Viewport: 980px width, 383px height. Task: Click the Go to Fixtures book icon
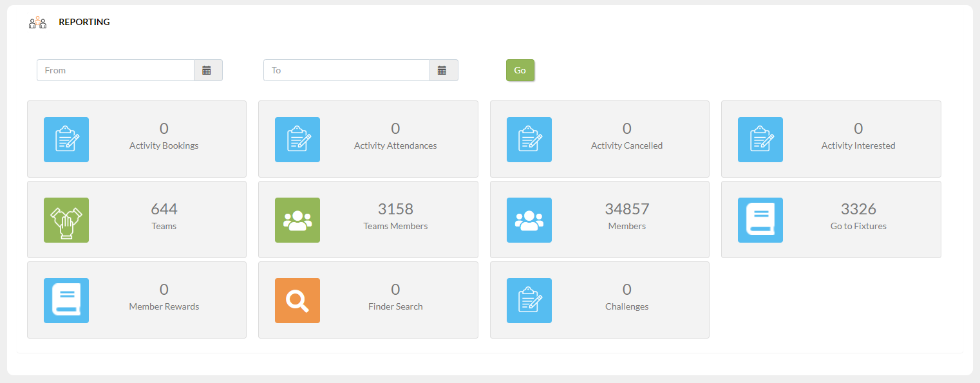[x=760, y=220]
